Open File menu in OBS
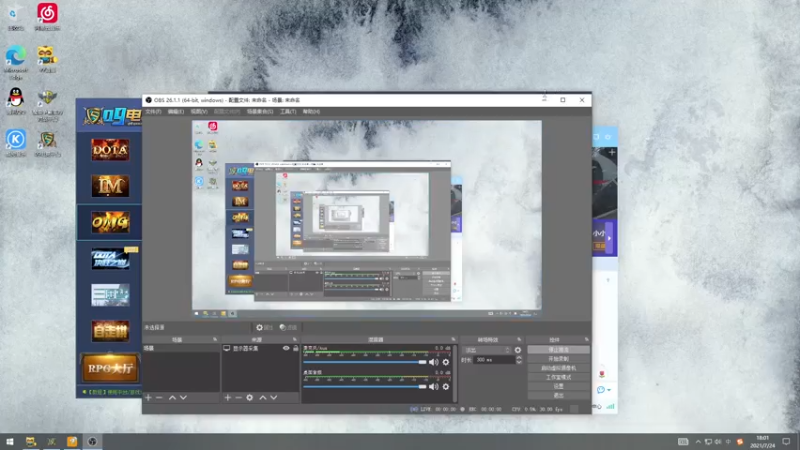Screen dimensions: 800x450 click(x=153, y=112)
